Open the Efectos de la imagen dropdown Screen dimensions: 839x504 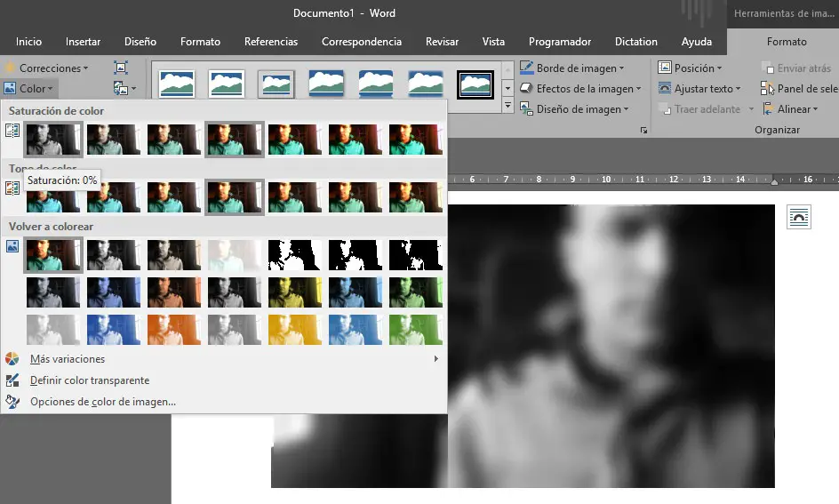pos(580,88)
